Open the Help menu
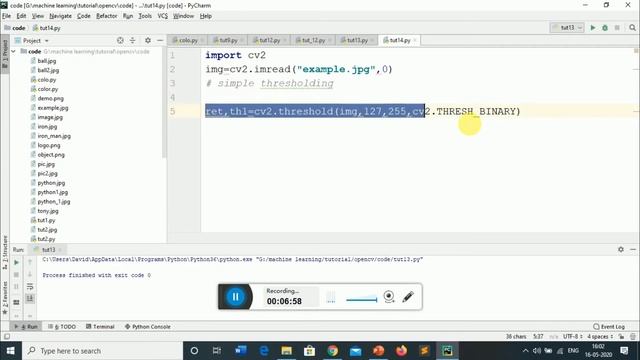This screenshot has width=640, height=360. (x=206, y=16)
